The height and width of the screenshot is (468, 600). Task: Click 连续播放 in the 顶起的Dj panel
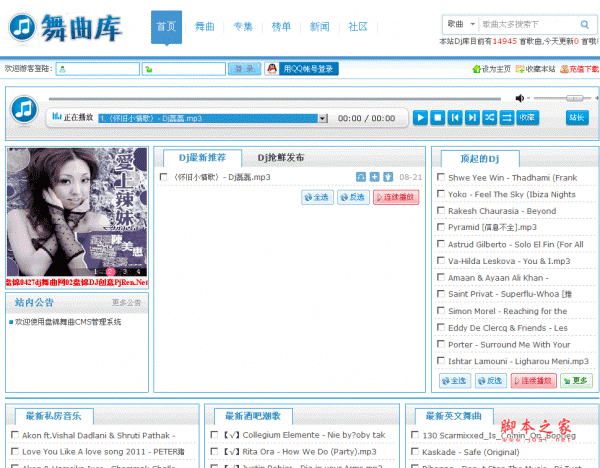(534, 381)
